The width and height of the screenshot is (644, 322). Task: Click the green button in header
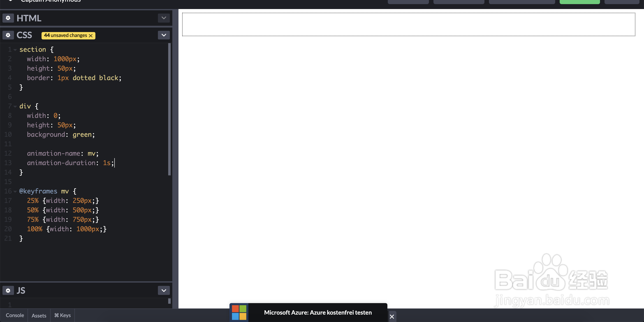coord(579,2)
